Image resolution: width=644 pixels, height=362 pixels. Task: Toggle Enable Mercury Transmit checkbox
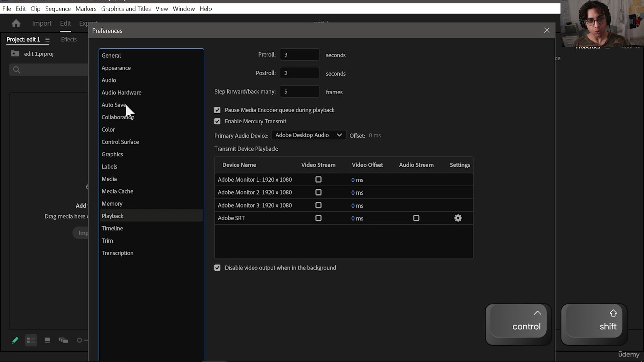217,121
